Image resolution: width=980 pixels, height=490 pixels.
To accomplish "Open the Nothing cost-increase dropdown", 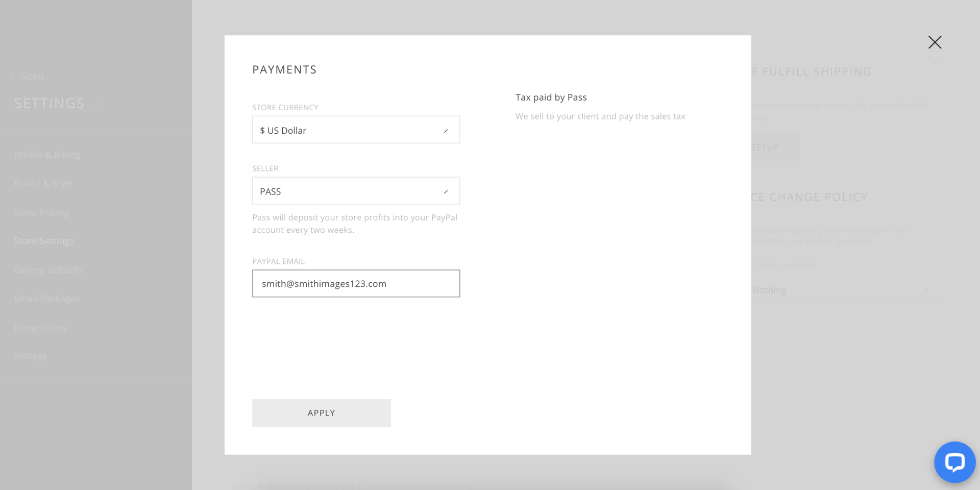I will tap(845, 290).
